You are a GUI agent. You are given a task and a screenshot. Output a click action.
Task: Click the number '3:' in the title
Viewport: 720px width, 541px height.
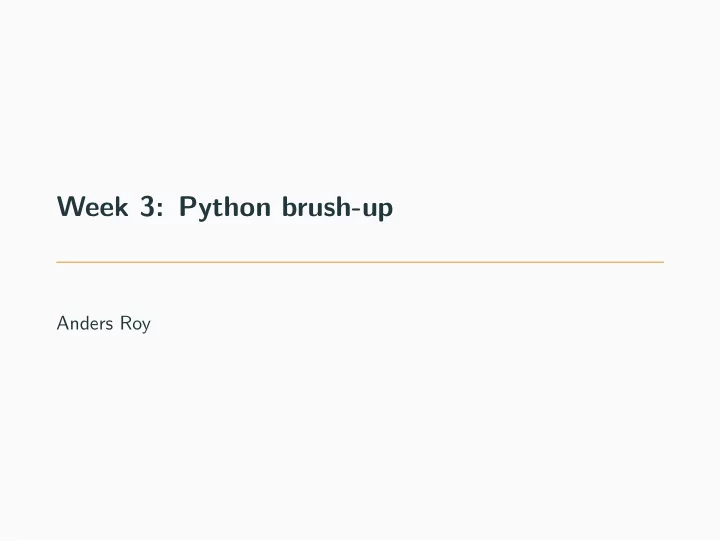[x=151, y=207]
